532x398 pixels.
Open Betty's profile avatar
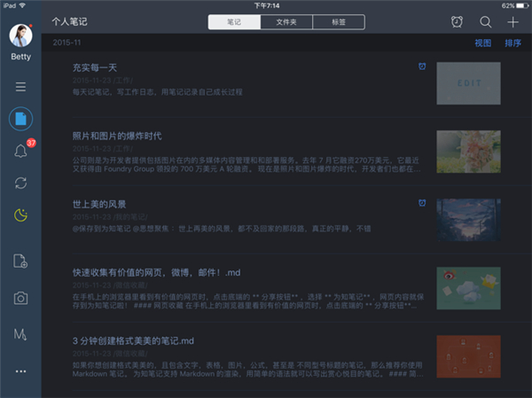pyautogui.click(x=20, y=35)
